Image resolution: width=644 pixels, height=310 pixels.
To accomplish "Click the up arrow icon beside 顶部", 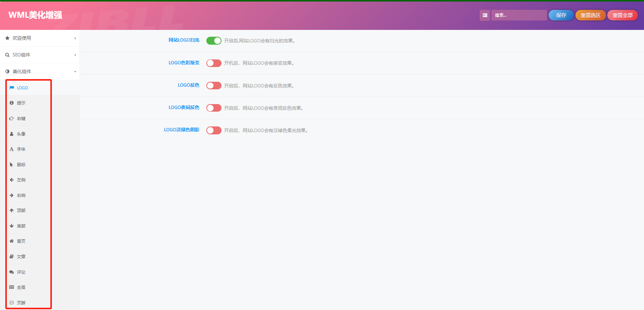I will tap(12, 210).
